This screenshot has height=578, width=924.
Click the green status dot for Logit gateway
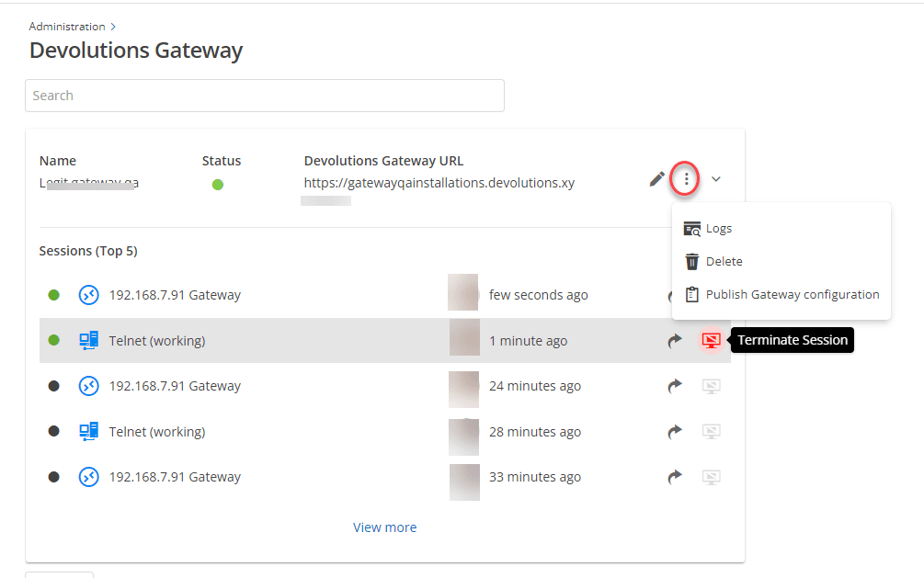click(x=217, y=184)
